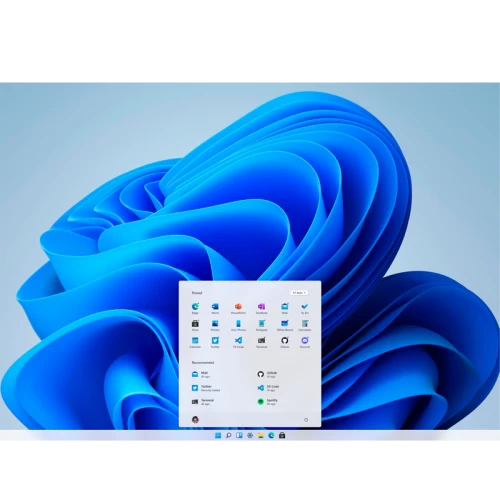Open Terminal from the pinned apps grid

pyautogui.click(x=261, y=342)
